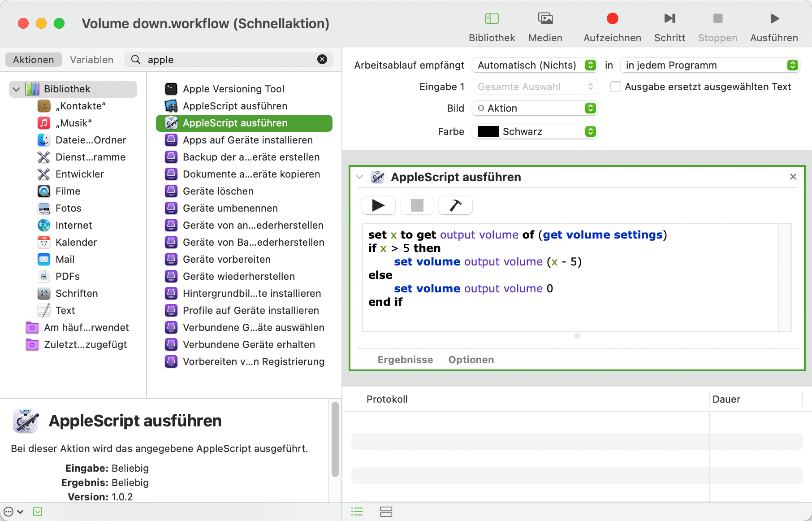The height and width of the screenshot is (521, 812).
Task: Open Am häuf…rwendet smart folder
Action: (77, 328)
